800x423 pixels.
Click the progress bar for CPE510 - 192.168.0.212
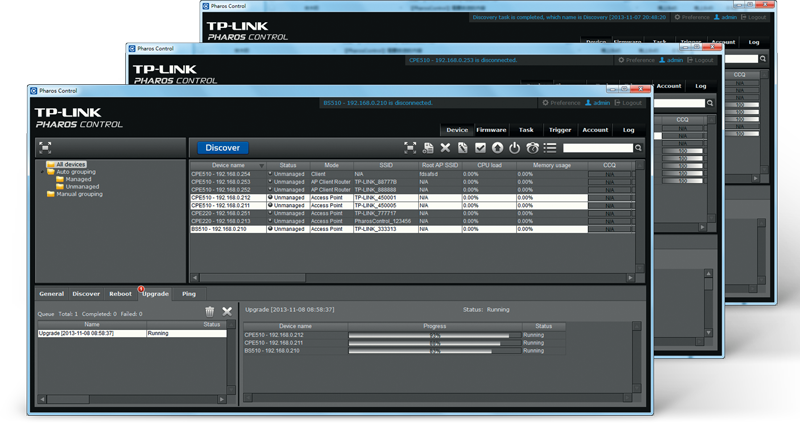(x=435, y=335)
